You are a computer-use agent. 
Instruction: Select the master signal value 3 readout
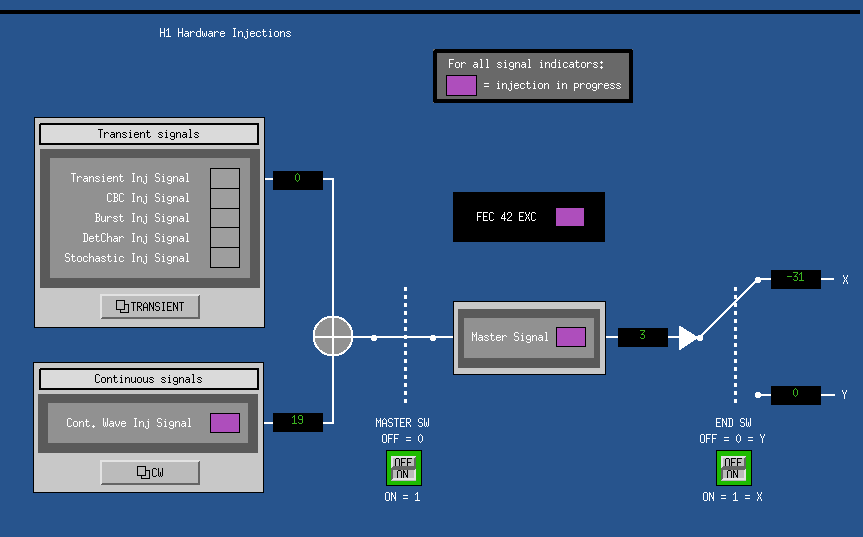(x=643, y=337)
